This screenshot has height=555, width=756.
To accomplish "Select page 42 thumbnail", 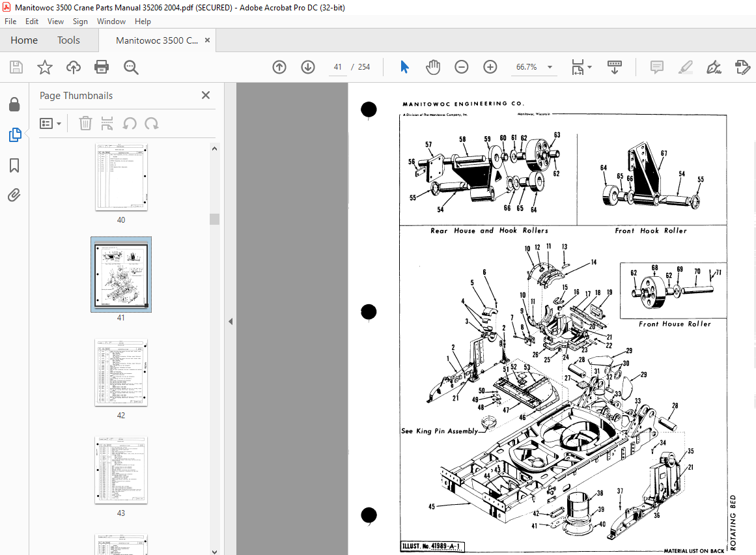I will [121, 373].
